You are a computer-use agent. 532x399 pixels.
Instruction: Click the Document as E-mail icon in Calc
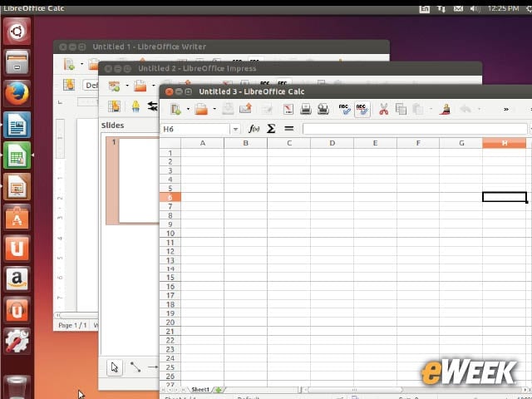click(x=245, y=109)
